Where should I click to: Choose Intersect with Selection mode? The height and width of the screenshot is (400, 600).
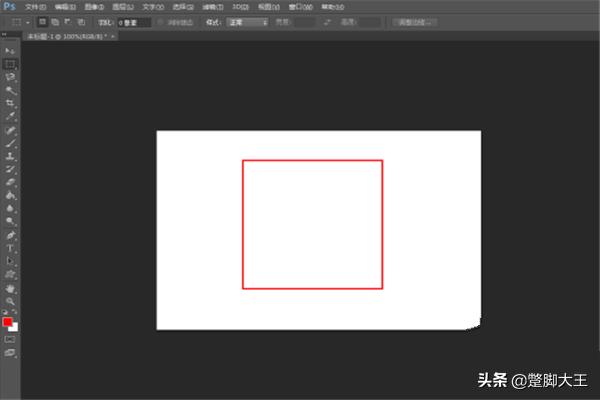coord(81,22)
